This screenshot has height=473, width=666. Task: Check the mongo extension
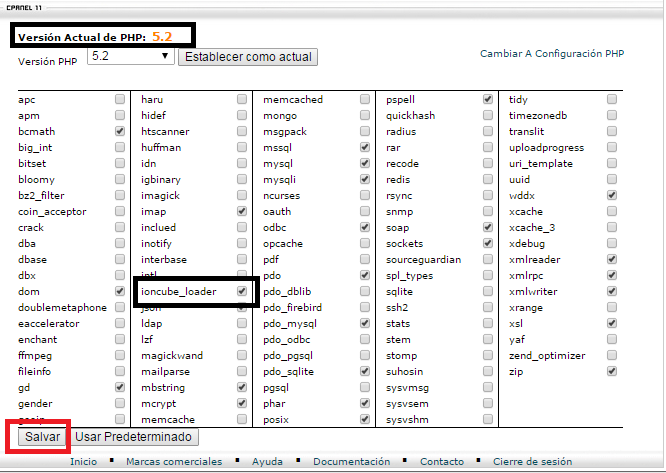(x=364, y=115)
